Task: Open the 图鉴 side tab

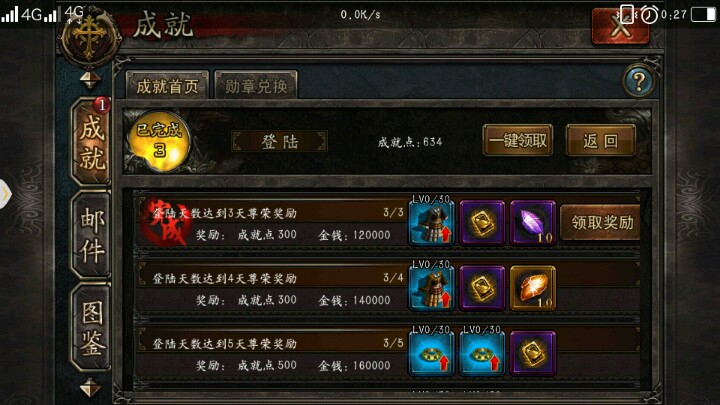Action: coord(91,327)
